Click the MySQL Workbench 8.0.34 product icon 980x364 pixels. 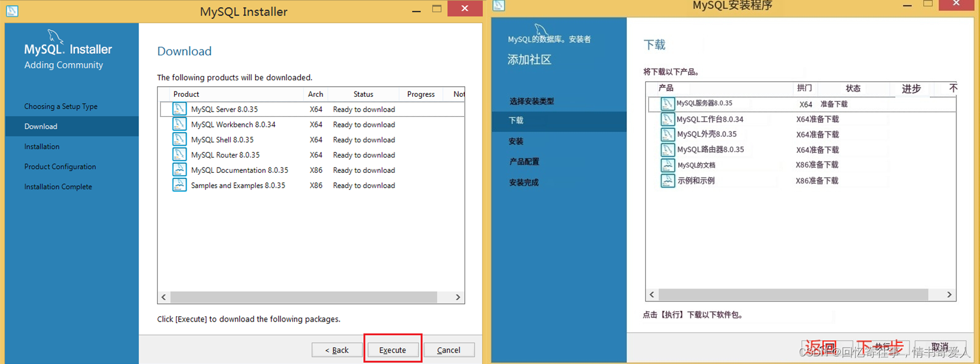(179, 124)
